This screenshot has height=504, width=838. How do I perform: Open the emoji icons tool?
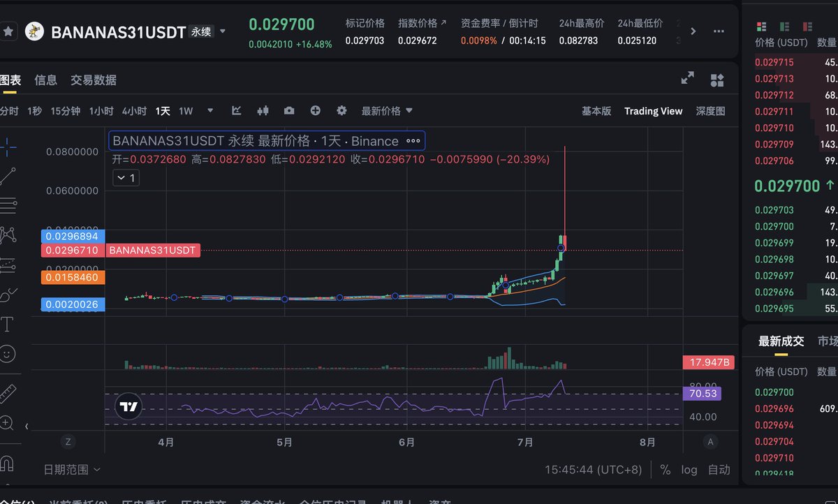point(8,354)
